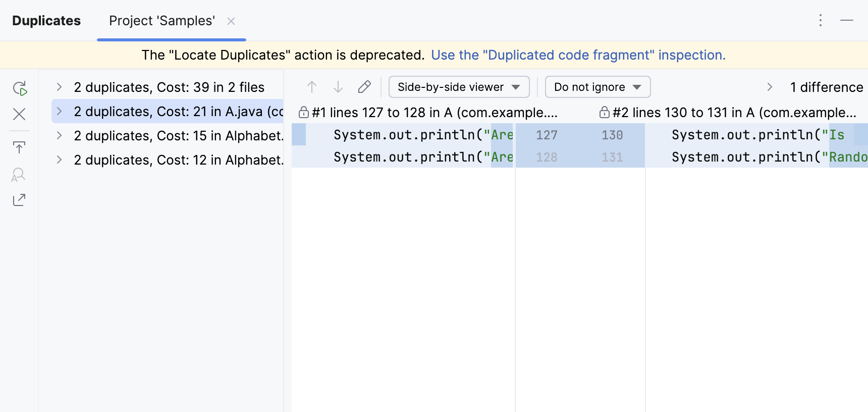Open the "Duplicated code fragment" inspection link
This screenshot has height=412, width=868.
(x=578, y=55)
